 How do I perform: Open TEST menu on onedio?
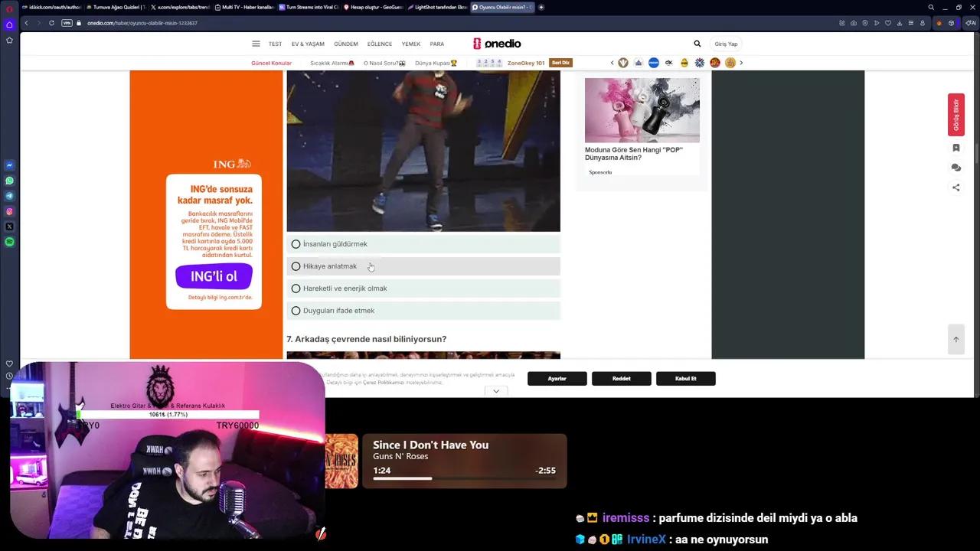pos(275,44)
